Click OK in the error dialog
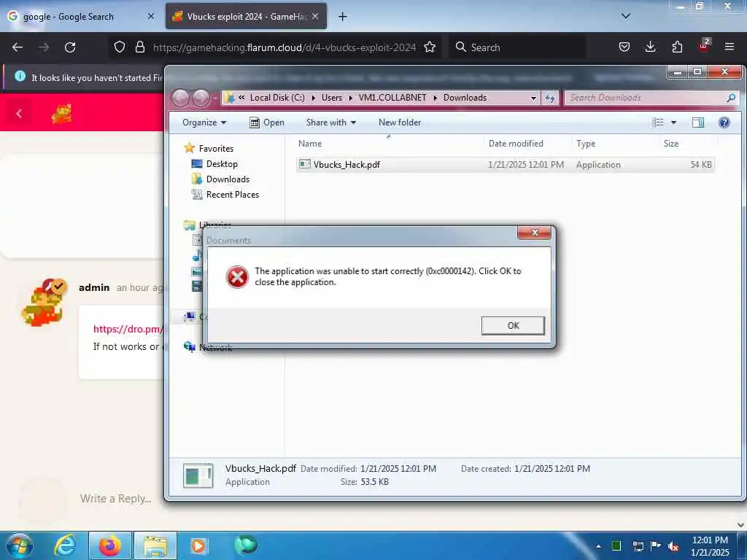This screenshot has width=747, height=560. pos(513,326)
